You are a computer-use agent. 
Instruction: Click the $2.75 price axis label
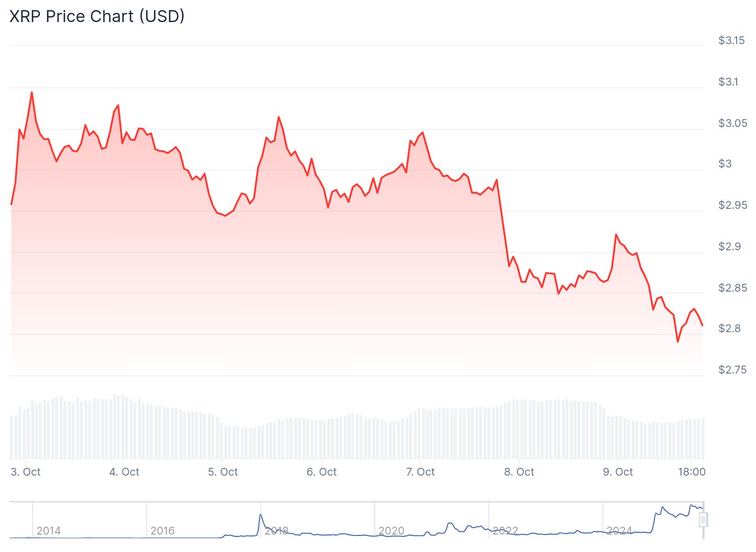pyautogui.click(x=733, y=370)
